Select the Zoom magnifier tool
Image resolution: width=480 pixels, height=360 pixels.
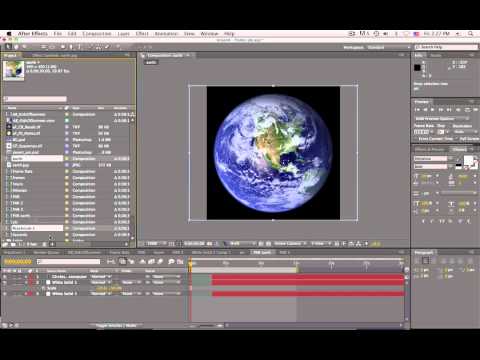[x=24, y=47]
